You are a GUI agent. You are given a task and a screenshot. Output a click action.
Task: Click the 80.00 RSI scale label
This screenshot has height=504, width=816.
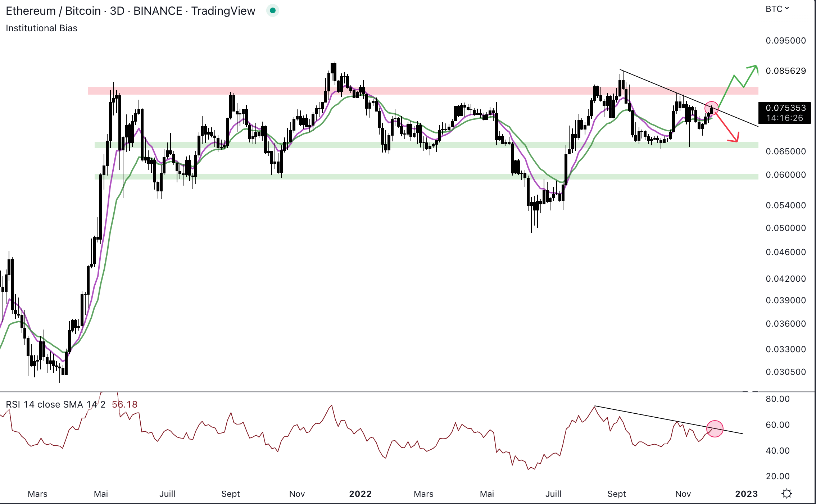point(777,399)
